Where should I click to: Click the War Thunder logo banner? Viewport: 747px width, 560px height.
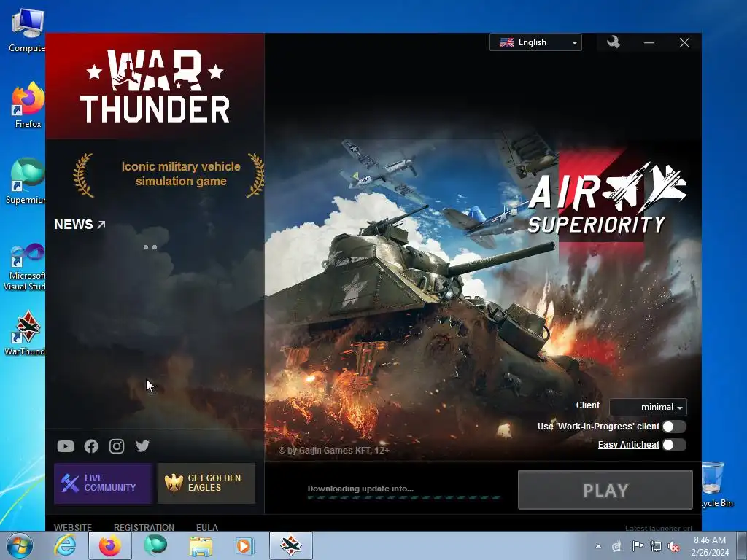click(x=155, y=86)
